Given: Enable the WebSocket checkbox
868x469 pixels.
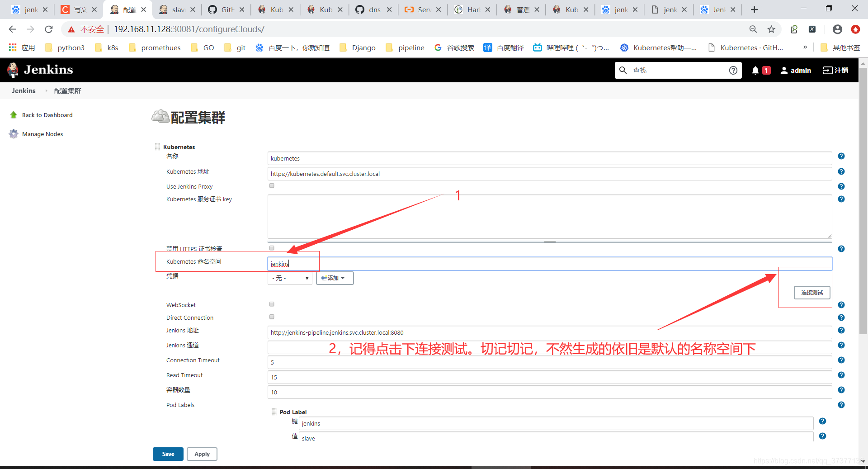Looking at the screenshot, I should (272, 304).
